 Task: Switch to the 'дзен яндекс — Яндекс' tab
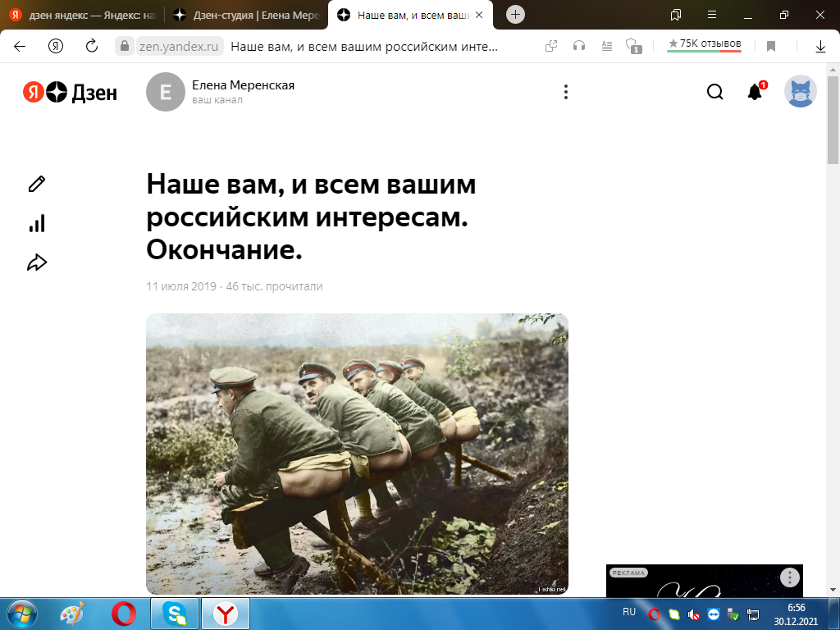pos(81,15)
